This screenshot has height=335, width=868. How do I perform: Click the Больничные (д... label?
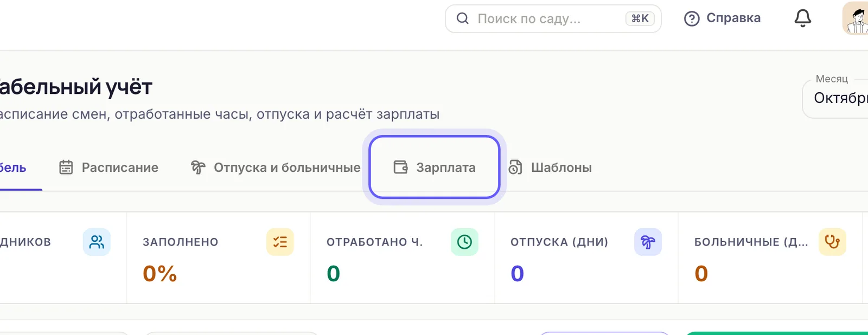point(751,242)
